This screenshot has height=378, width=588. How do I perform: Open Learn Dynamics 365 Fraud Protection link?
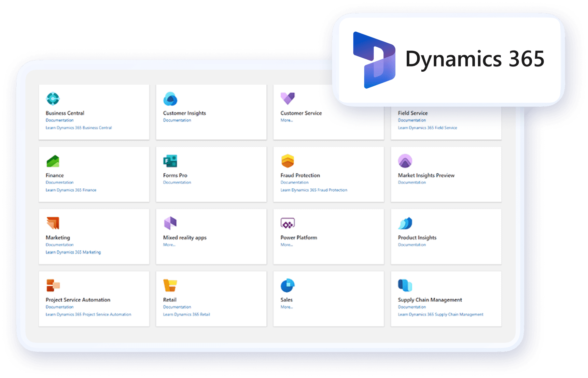click(314, 190)
